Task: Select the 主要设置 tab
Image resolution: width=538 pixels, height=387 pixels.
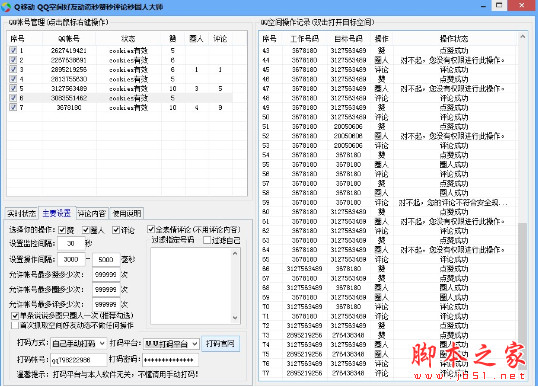Action: pyautogui.click(x=57, y=213)
